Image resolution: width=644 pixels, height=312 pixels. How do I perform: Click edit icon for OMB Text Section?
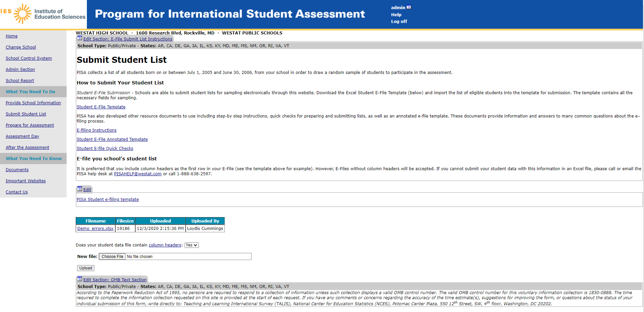point(80,279)
